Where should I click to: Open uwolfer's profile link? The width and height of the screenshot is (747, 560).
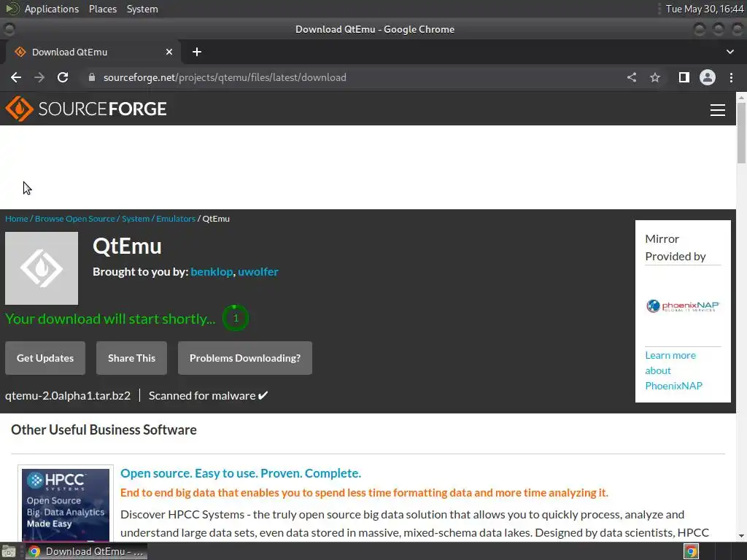[x=258, y=272]
